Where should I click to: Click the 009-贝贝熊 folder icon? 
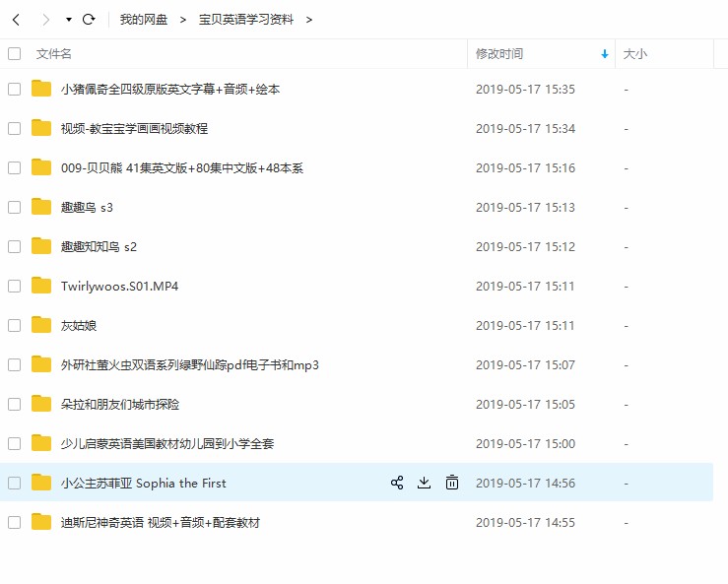pos(41,167)
